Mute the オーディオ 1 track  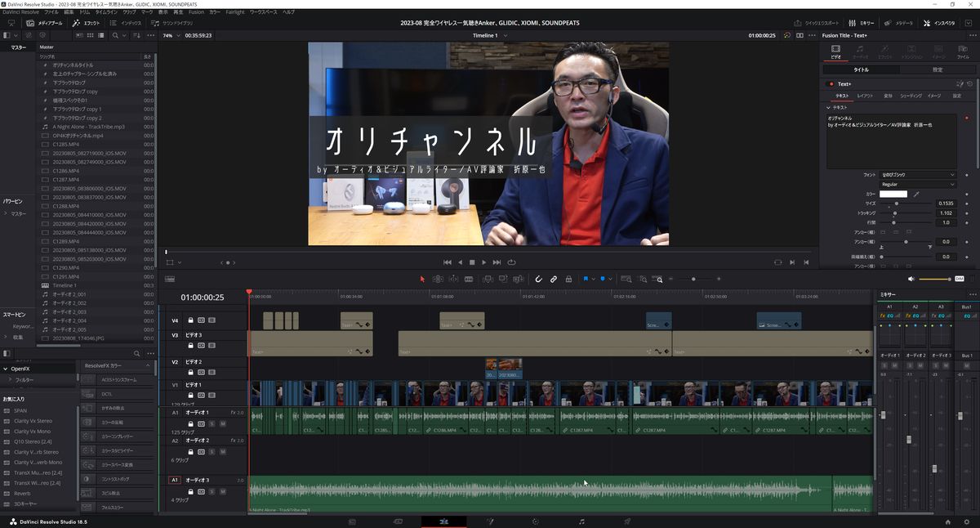[x=223, y=423]
